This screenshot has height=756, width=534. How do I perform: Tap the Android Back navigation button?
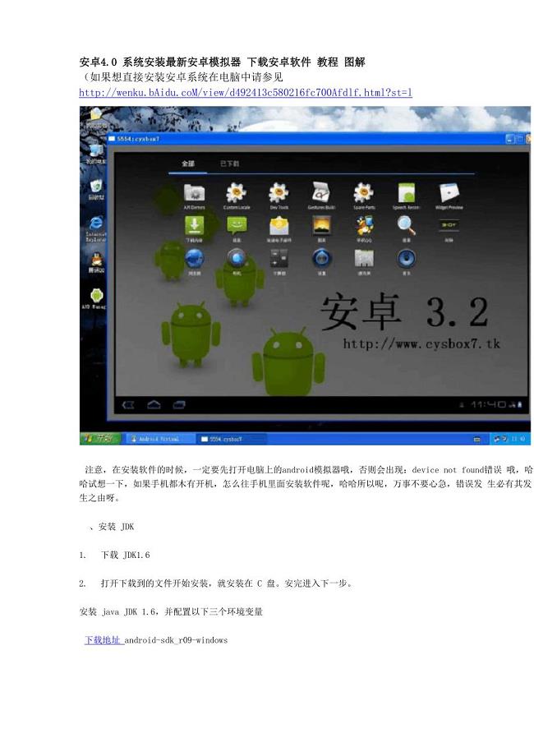128,404
